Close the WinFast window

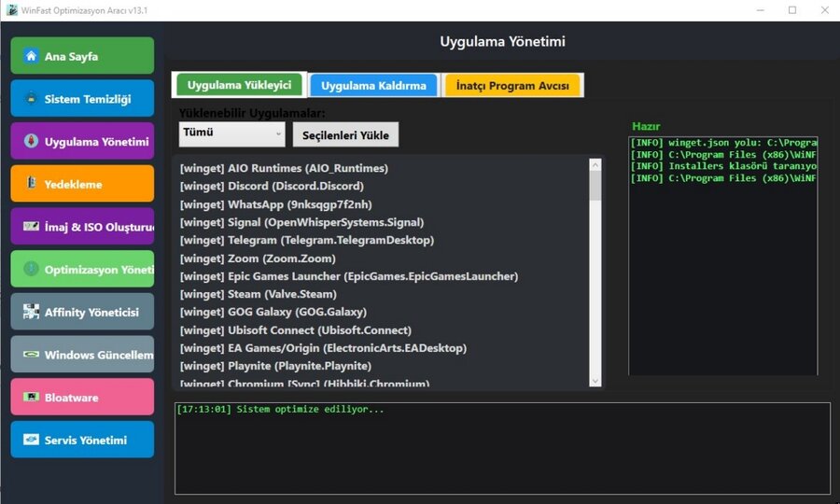(824, 10)
